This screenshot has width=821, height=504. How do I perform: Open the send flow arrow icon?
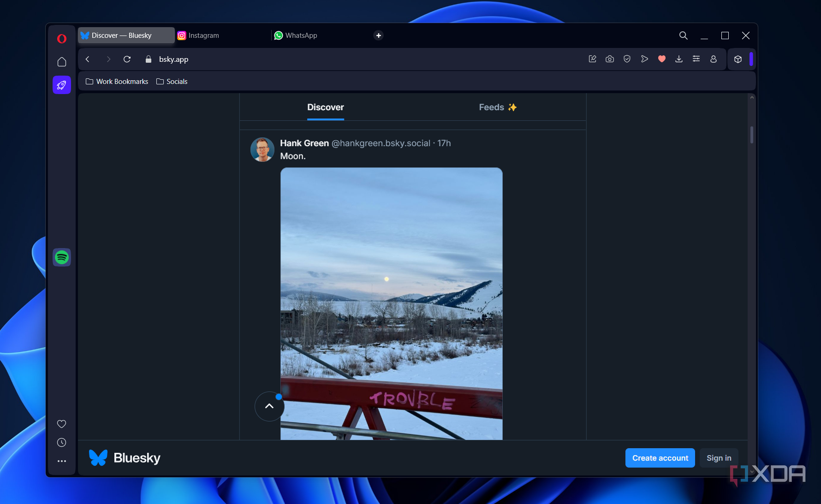644,59
